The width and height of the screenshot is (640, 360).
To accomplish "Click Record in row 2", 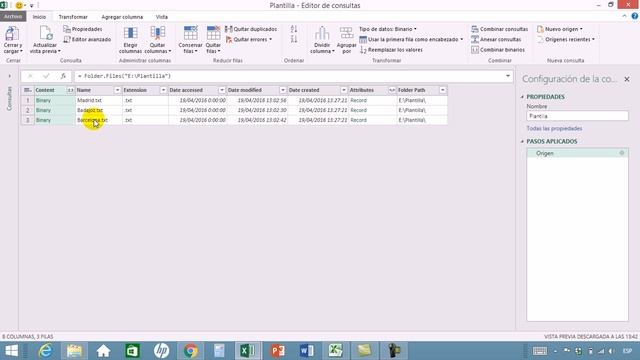I will point(358,110).
